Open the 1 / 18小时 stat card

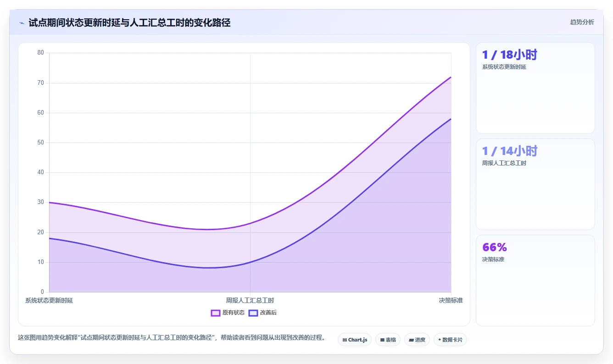click(535, 88)
